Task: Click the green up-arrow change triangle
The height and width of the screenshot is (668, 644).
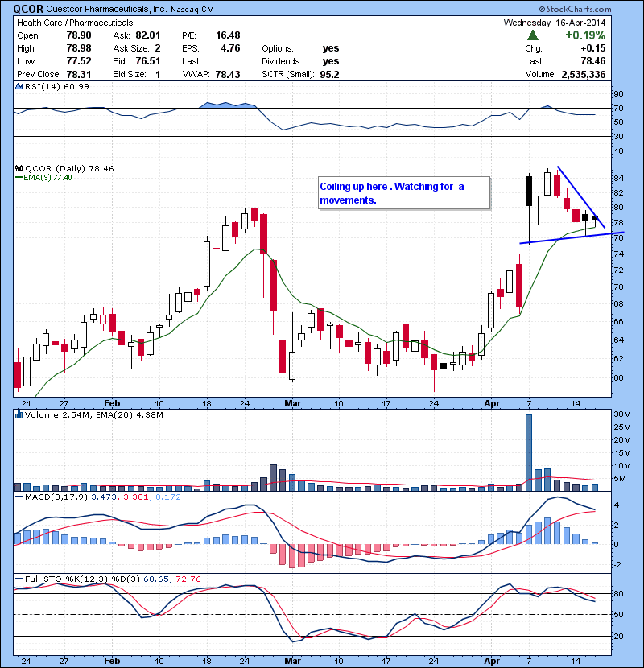Action: click(x=532, y=35)
